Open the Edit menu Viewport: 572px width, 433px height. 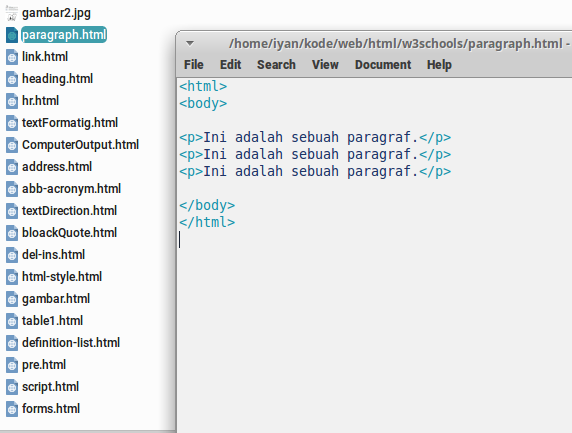pyautogui.click(x=230, y=65)
